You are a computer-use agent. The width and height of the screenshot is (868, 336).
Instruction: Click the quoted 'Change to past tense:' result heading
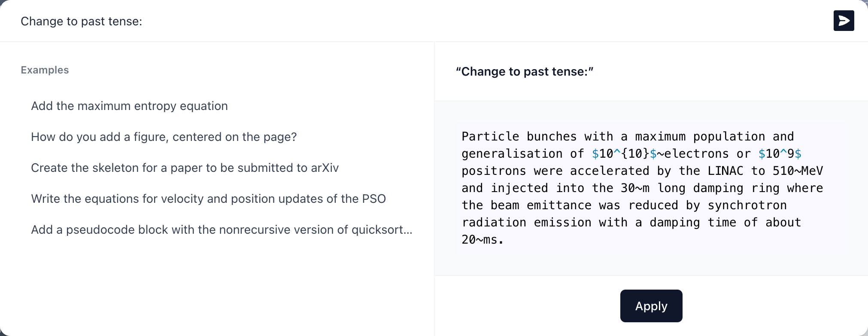click(x=525, y=72)
